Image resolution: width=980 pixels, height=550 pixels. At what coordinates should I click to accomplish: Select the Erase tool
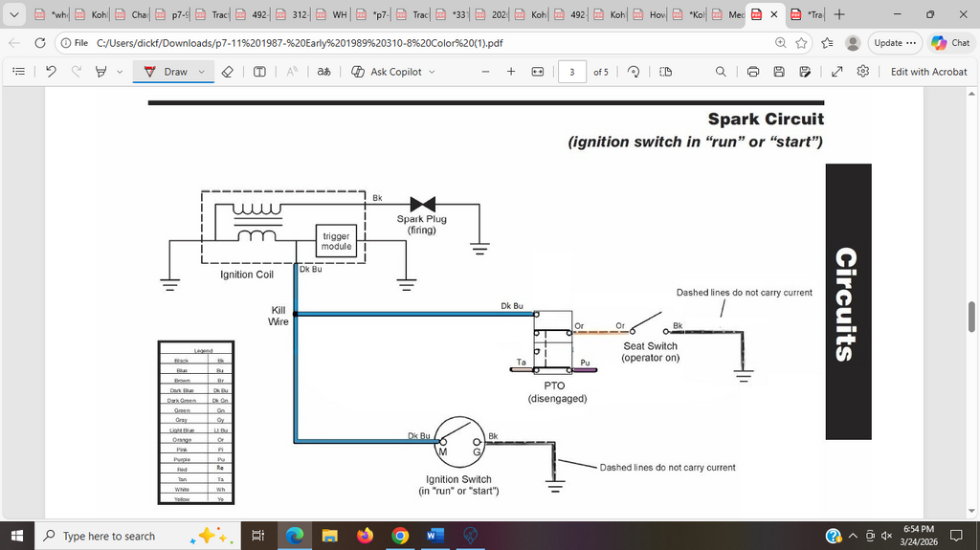[227, 72]
